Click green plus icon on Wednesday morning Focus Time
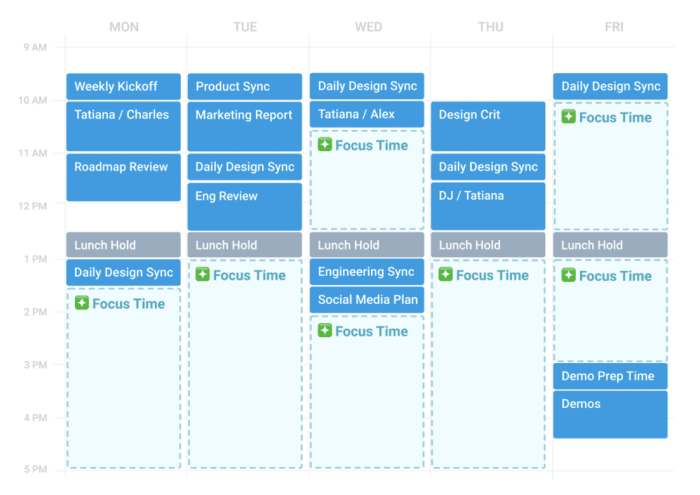 pos(325,145)
